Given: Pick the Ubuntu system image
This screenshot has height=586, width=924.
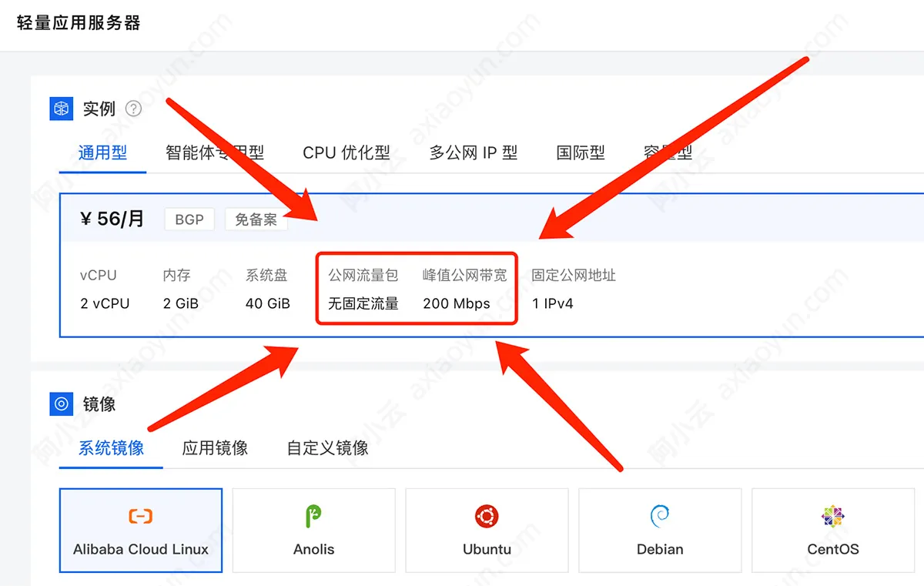Looking at the screenshot, I should click(x=487, y=530).
